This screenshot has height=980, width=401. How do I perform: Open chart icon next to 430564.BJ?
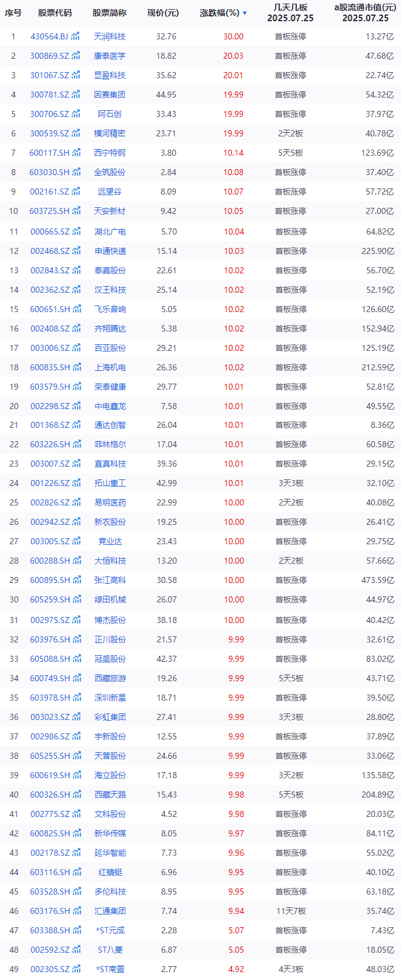pyautogui.click(x=76, y=36)
